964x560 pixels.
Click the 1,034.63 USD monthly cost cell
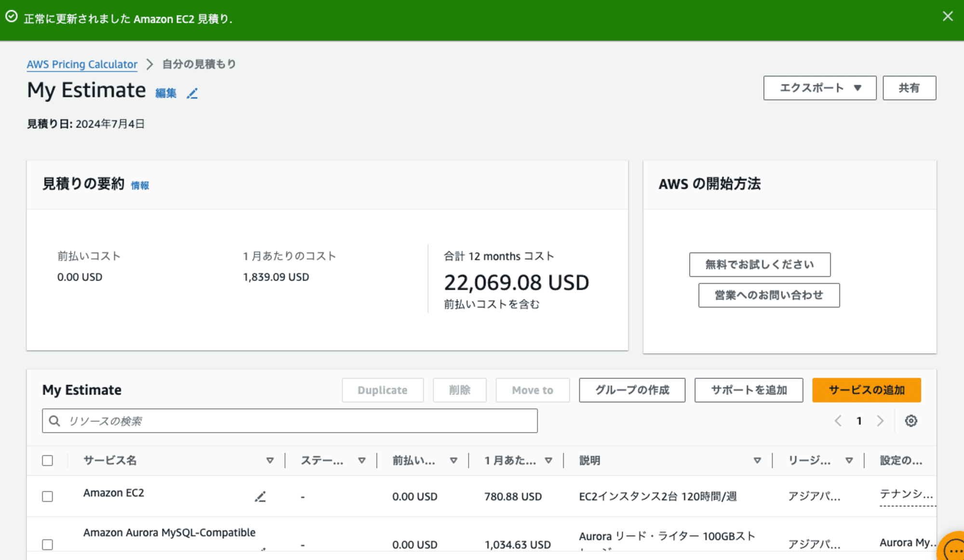pos(518,545)
